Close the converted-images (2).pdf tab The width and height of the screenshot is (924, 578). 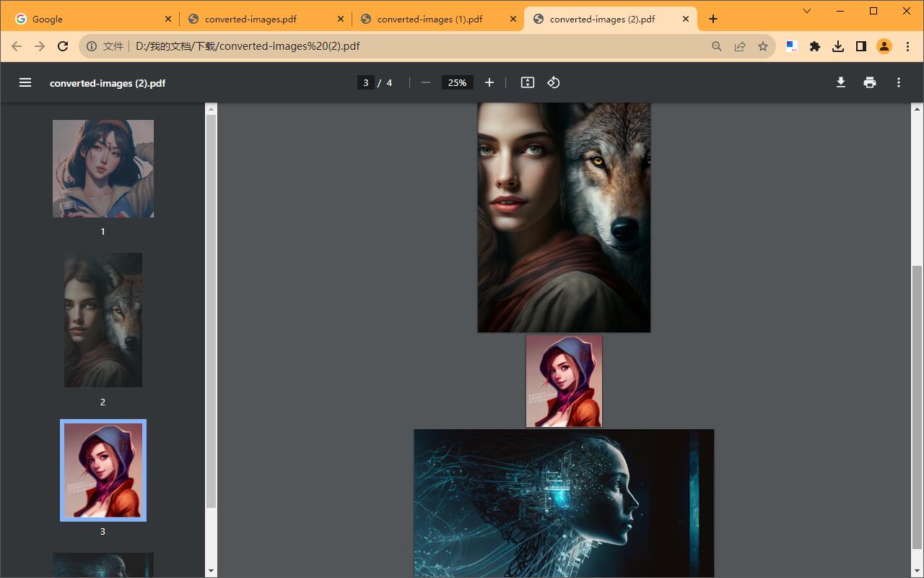(x=686, y=20)
